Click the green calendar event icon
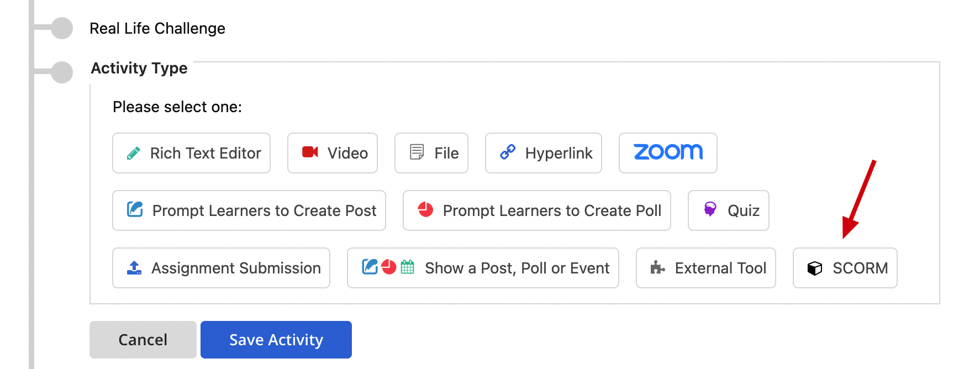The image size is (980, 369). pos(407,267)
